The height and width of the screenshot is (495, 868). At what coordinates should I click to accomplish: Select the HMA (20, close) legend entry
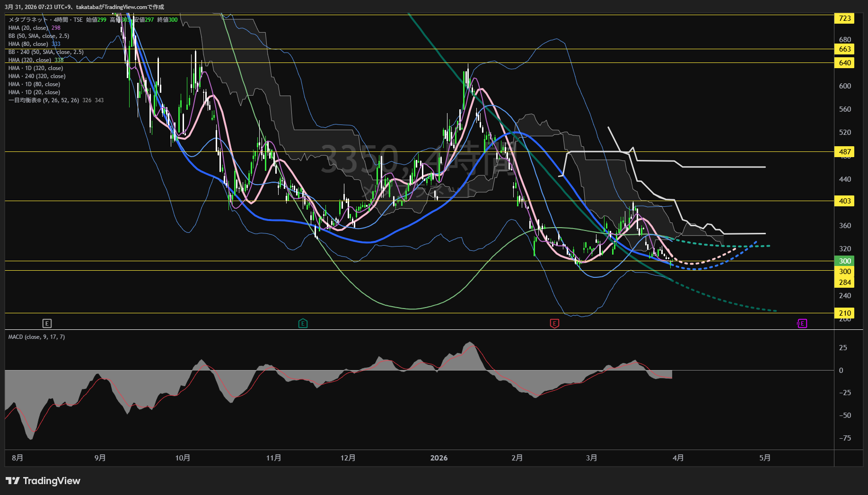[28, 28]
